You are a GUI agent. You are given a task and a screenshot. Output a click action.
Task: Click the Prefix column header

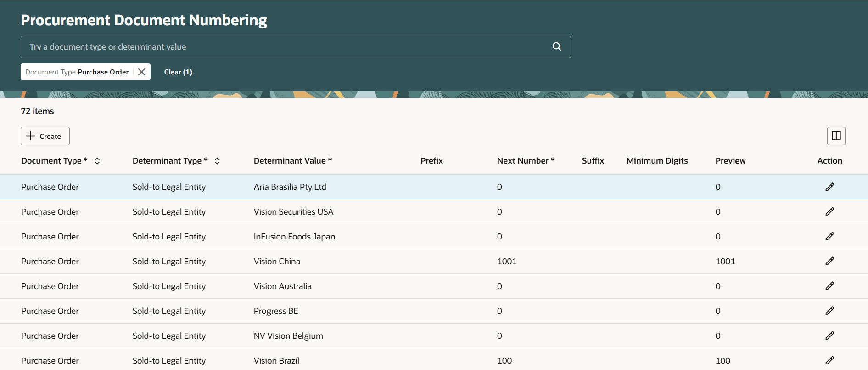(x=431, y=161)
